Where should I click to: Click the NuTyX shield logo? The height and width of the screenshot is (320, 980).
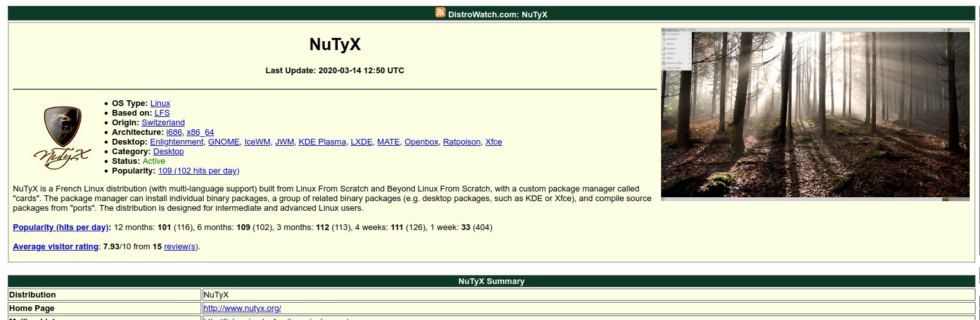tap(62, 138)
